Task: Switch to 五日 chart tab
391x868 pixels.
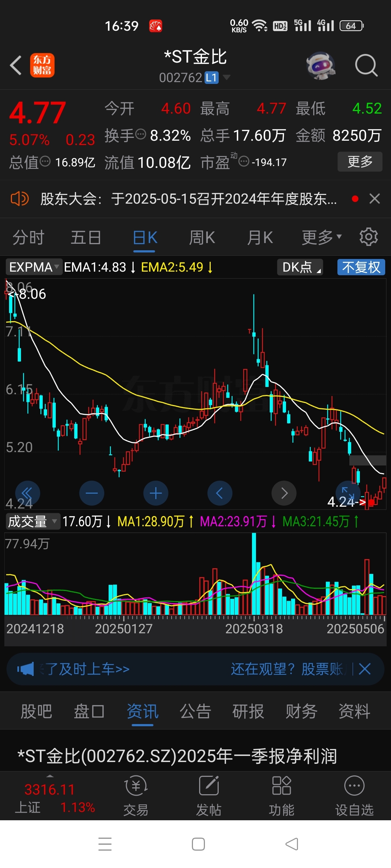Action: click(x=86, y=238)
